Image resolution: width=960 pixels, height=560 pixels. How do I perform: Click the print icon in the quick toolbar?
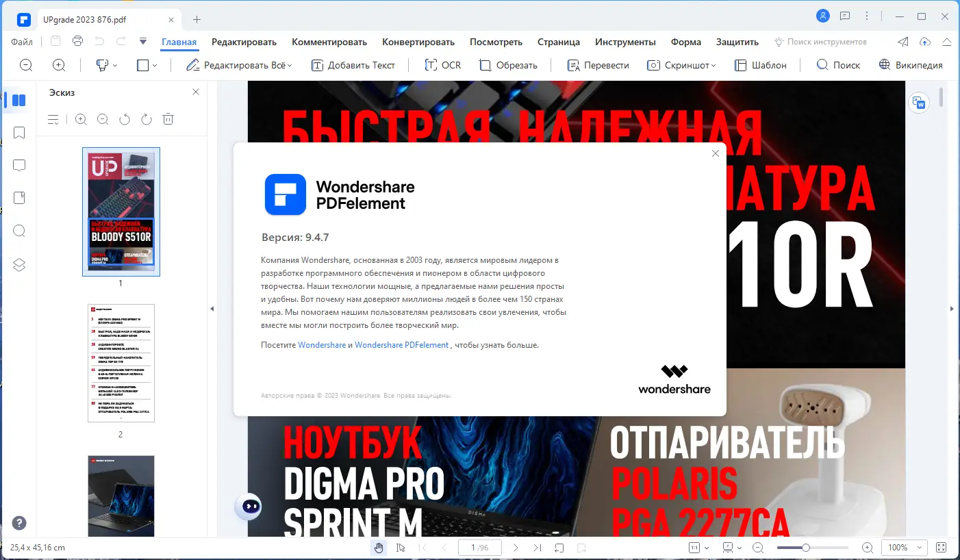pyautogui.click(x=77, y=41)
